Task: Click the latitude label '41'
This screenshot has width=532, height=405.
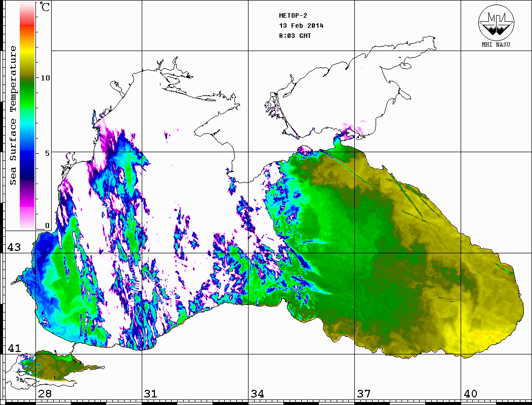Action: (14, 348)
